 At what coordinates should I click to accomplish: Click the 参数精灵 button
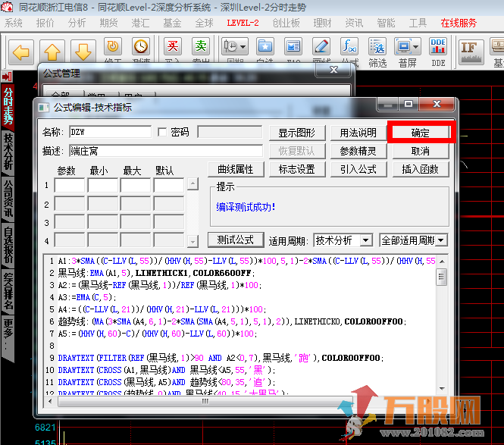pyautogui.click(x=358, y=151)
